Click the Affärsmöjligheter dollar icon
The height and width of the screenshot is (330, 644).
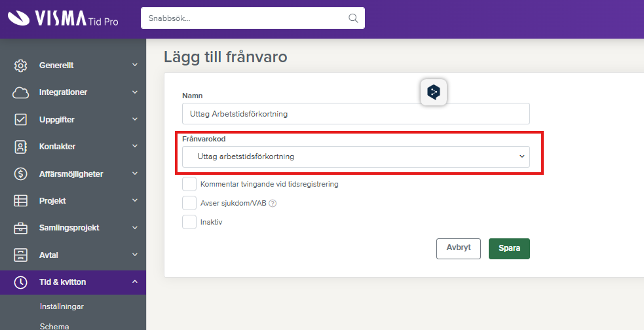[x=21, y=174]
